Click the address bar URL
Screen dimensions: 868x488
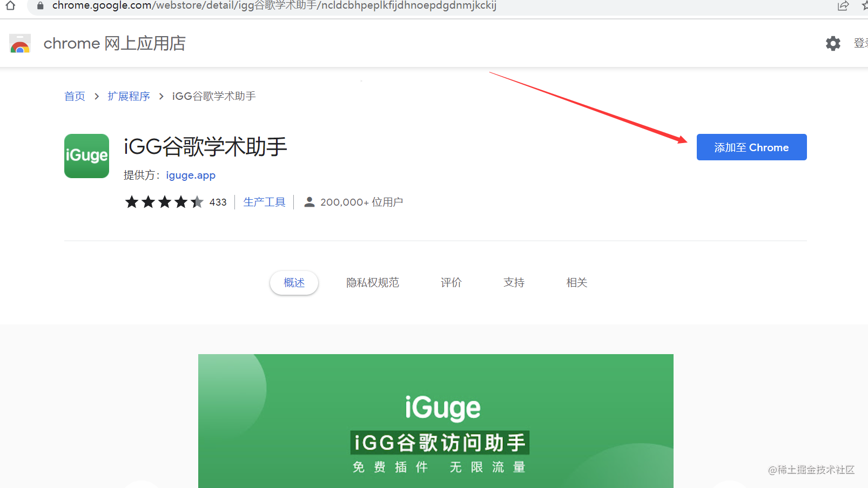click(274, 5)
